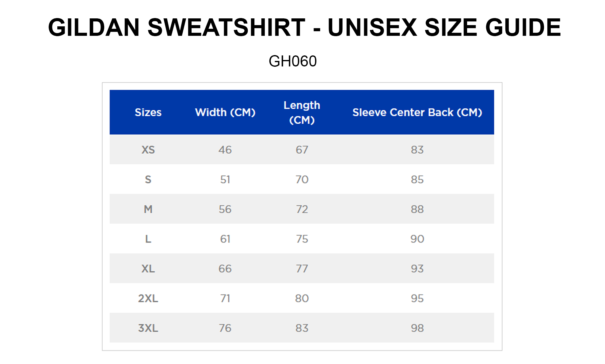Click the Sleeve Center Back (CM) header

(x=417, y=112)
